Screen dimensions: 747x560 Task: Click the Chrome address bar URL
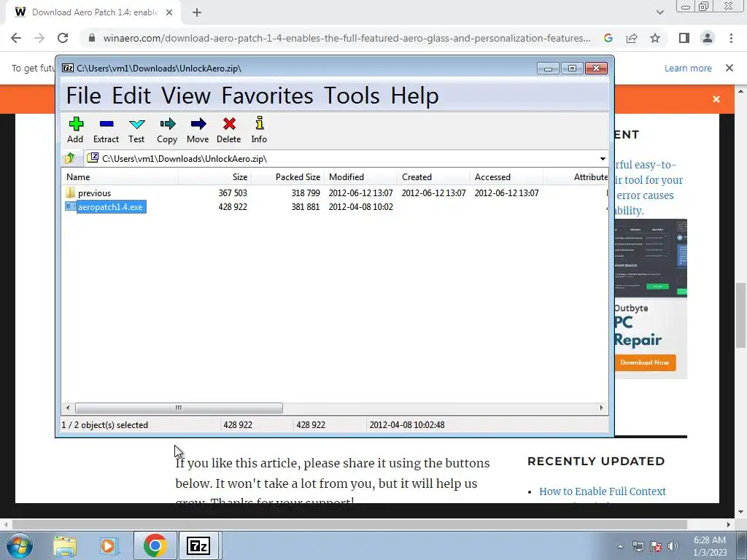tap(347, 38)
